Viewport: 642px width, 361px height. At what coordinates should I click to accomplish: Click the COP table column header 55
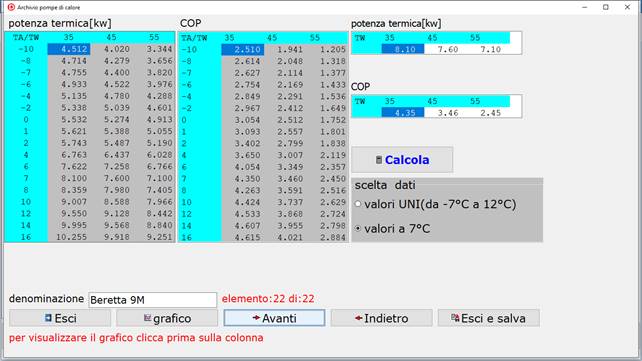314,38
